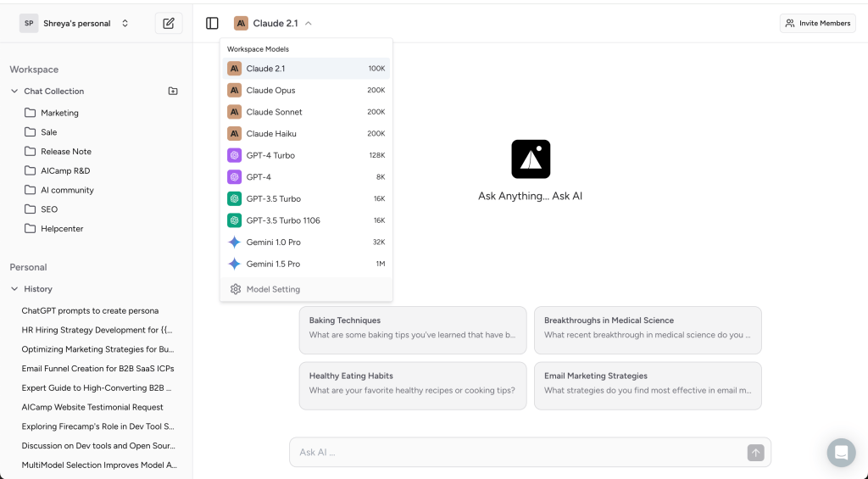
Task: Open the support chat bubble icon
Action: pos(841,453)
